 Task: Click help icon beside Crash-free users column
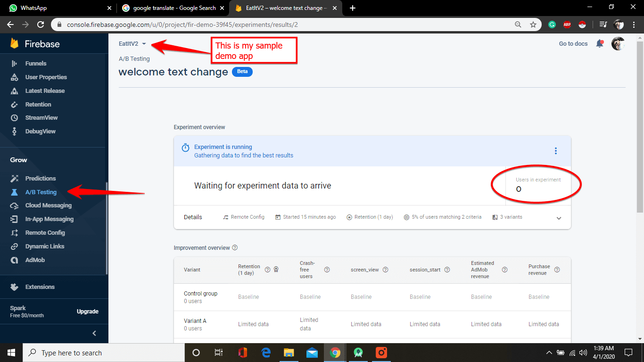tap(327, 270)
